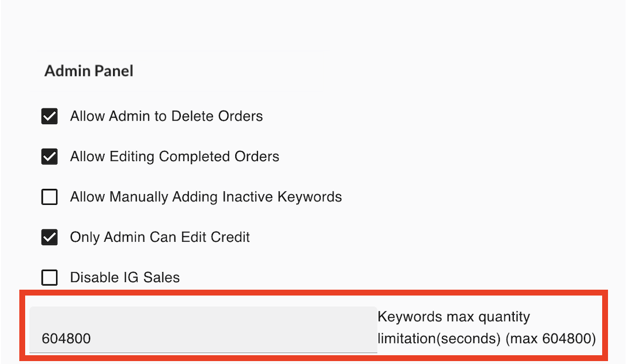This screenshot has width=632, height=364.
Task: Uncheck "Only Admin Can Edit Credit"
Action: coord(49,237)
